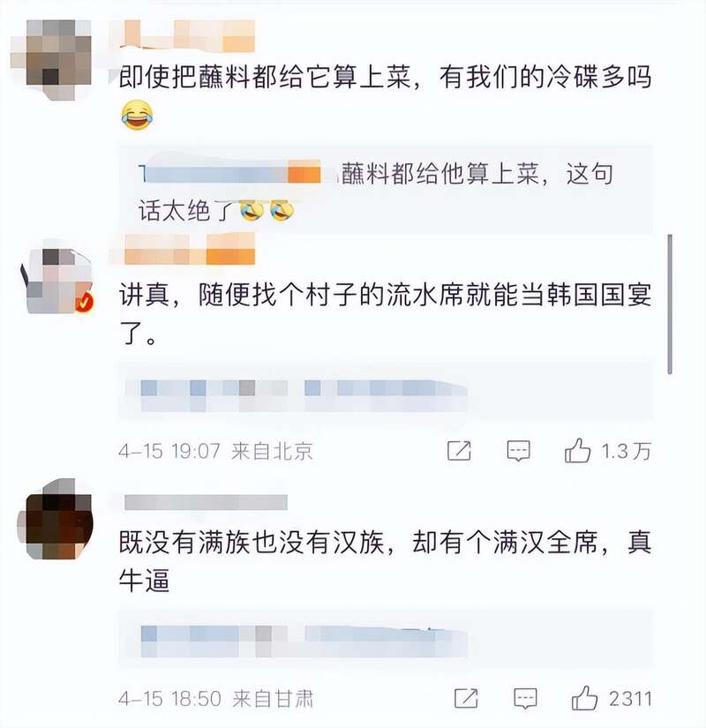Open the first commenter's blurred username

pos(182,34)
